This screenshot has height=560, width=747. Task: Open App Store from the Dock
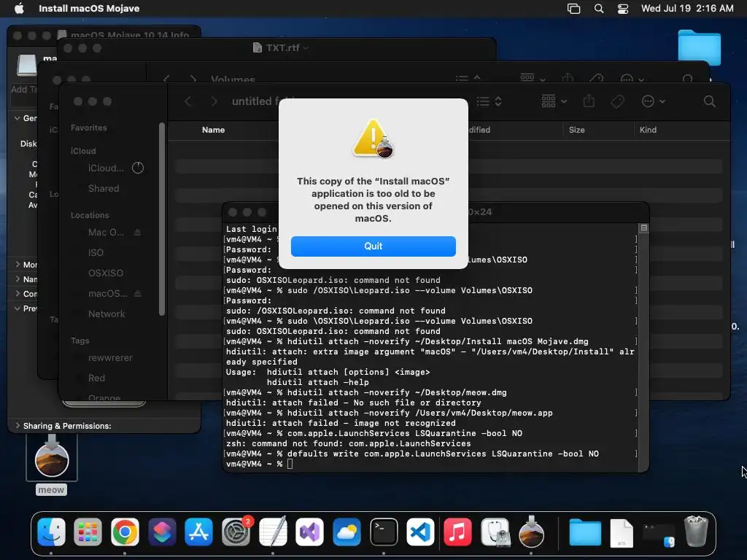pos(198,532)
